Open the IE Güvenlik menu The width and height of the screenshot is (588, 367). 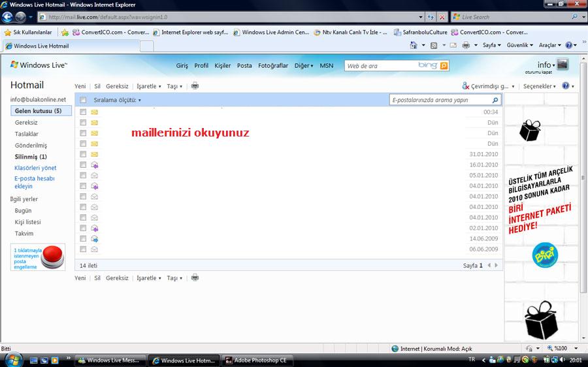tap(520, 45)
